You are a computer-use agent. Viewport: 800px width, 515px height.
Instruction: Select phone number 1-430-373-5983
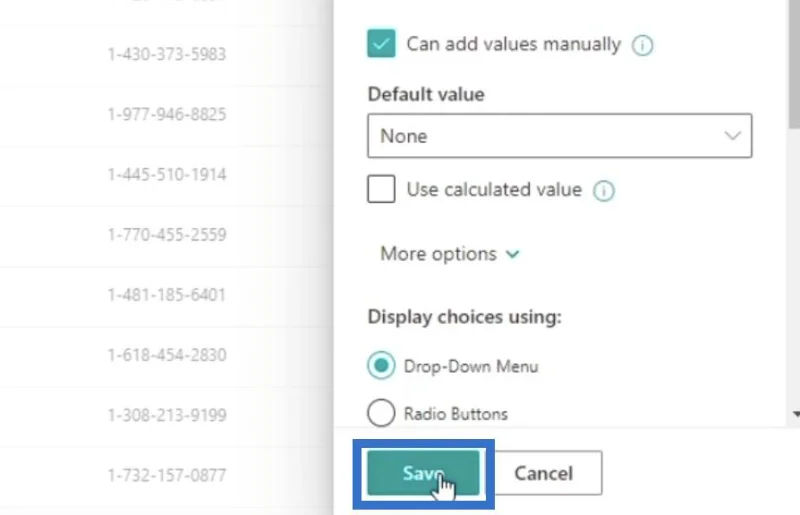point(167,54)
